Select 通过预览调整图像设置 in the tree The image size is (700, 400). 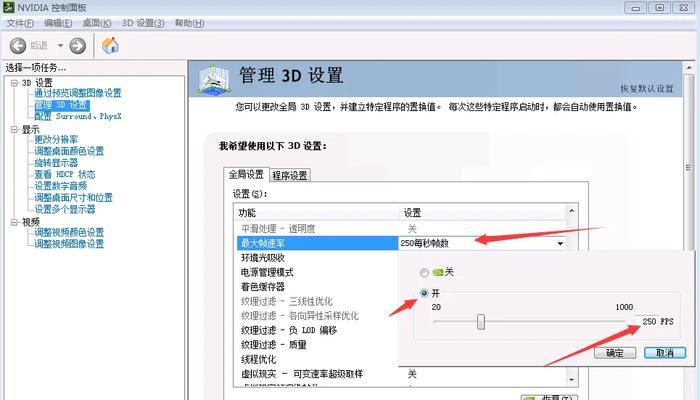click(x=78, y=93)
